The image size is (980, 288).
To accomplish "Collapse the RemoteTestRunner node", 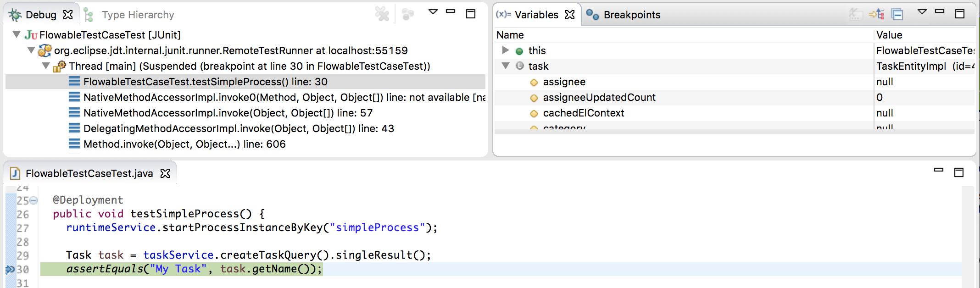I will [31, 50].
